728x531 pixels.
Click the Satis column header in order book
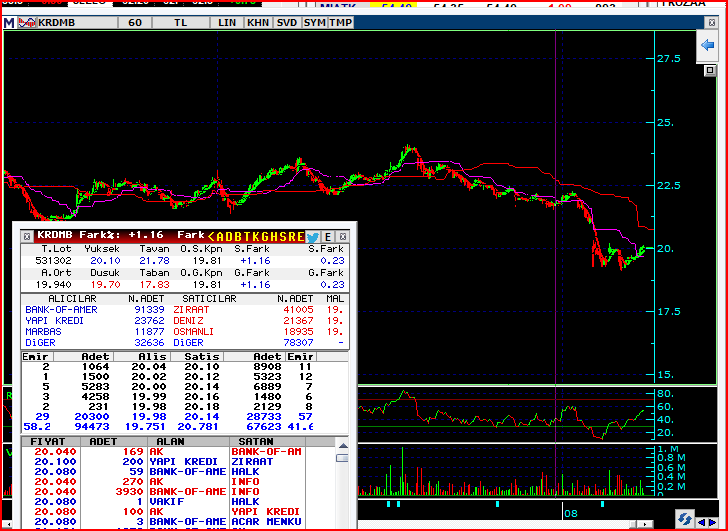198,356
